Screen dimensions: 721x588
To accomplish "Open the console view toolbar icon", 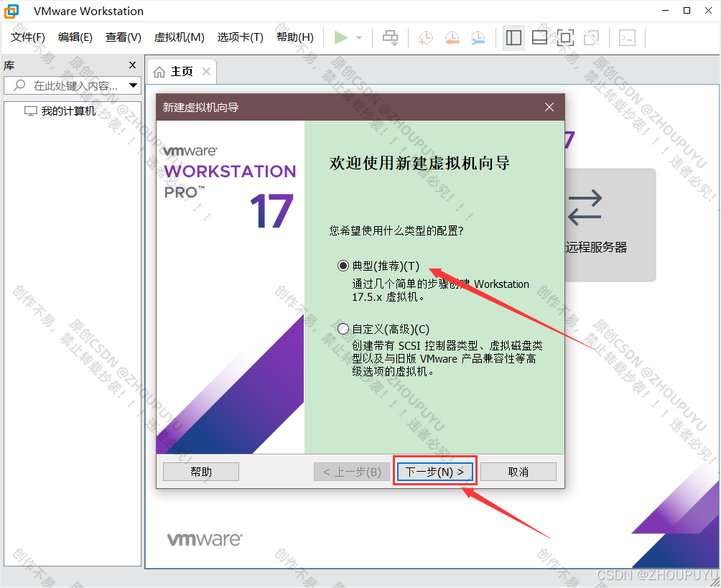I will [627, 38].
